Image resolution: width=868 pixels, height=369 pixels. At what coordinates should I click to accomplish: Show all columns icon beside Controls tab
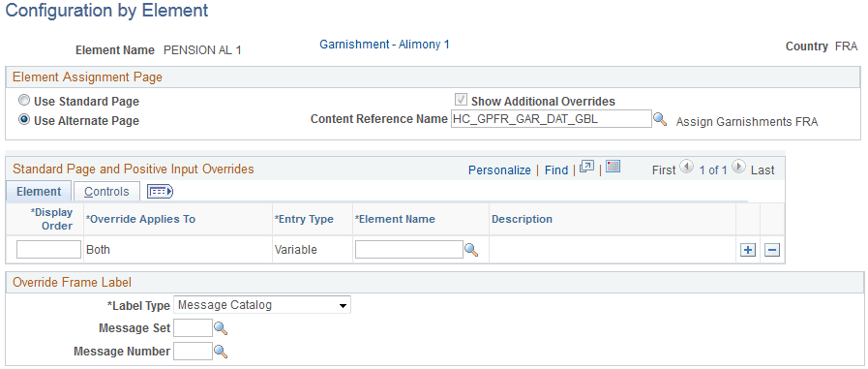(x=160, y=192)
